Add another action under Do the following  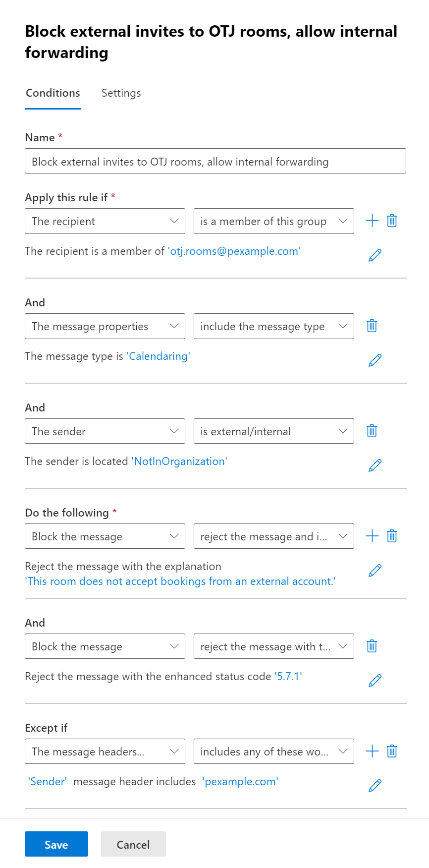pos(372,536)
